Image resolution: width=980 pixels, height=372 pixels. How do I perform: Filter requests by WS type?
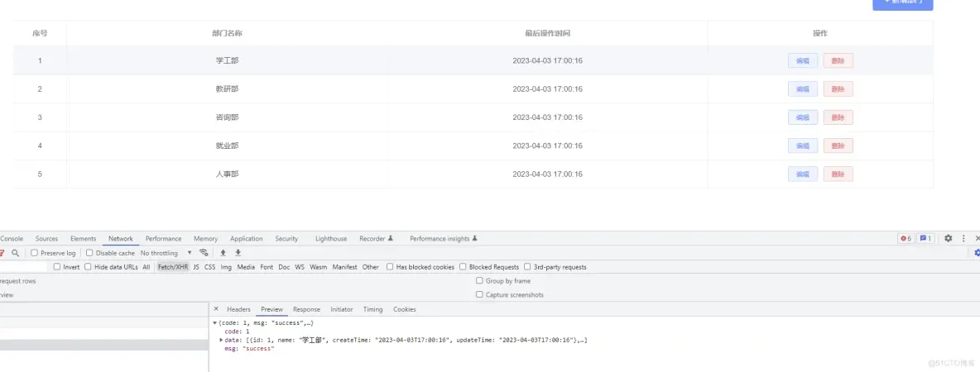coord(300,266)
